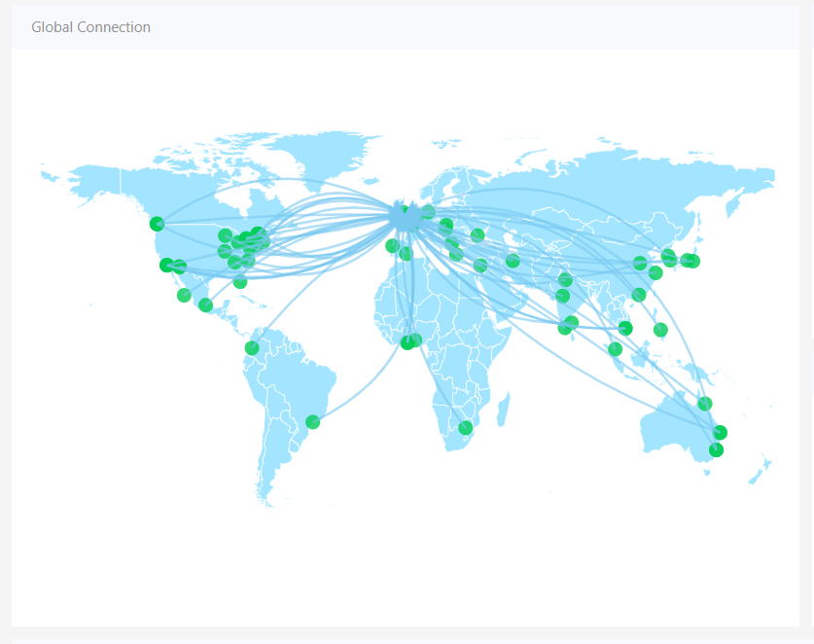814x644 pixels.
Task: Click the green marker in the Philippines
Action: pos(660,329)
